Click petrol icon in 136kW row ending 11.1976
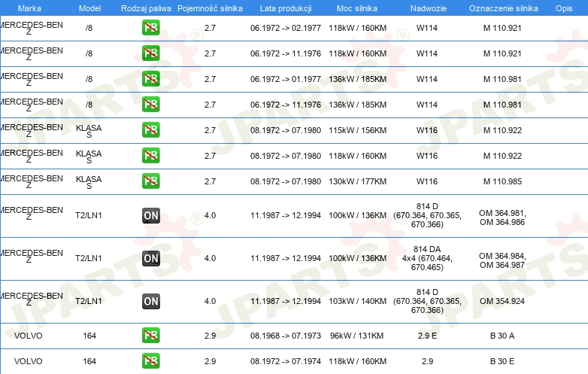 click(150, 105)
